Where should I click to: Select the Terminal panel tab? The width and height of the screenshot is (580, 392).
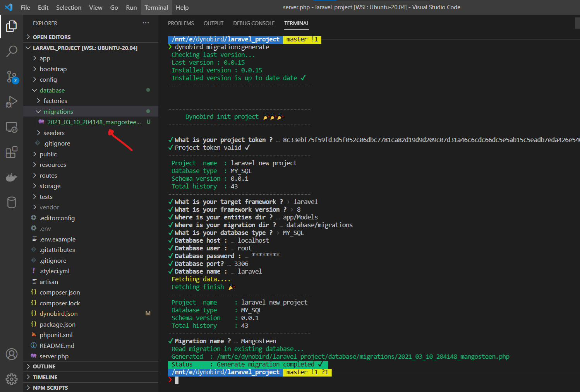[297, 23]
